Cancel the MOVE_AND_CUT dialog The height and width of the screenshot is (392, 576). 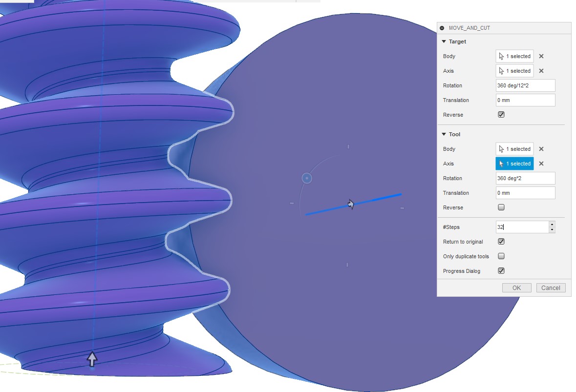click(x=551, y=288)
